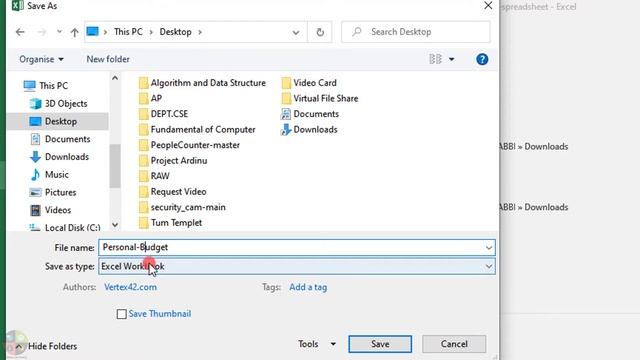Image resolution: width=640 pixels, height=360 pixels.
Task: Click Add a tag link
Action: [308, 287]
